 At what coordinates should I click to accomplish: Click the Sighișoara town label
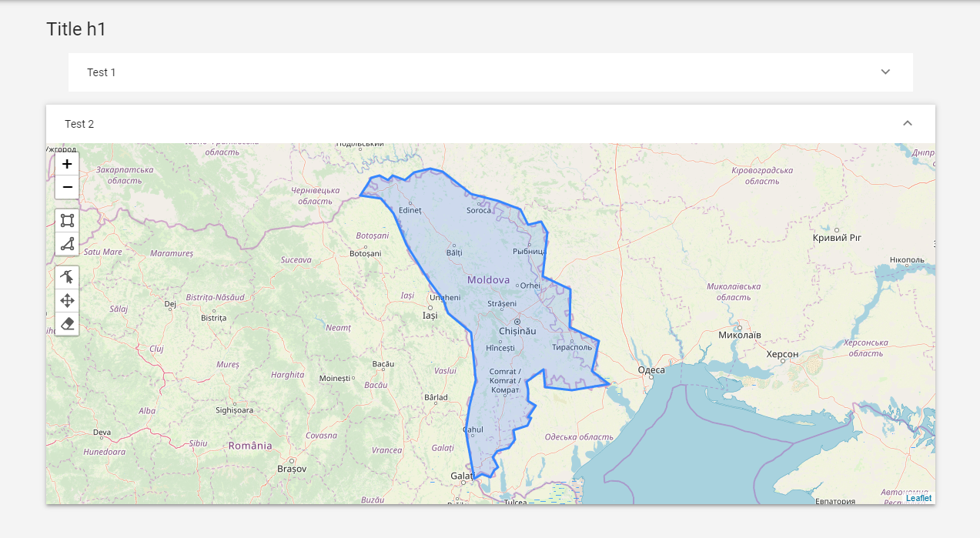tap(235, 410)
